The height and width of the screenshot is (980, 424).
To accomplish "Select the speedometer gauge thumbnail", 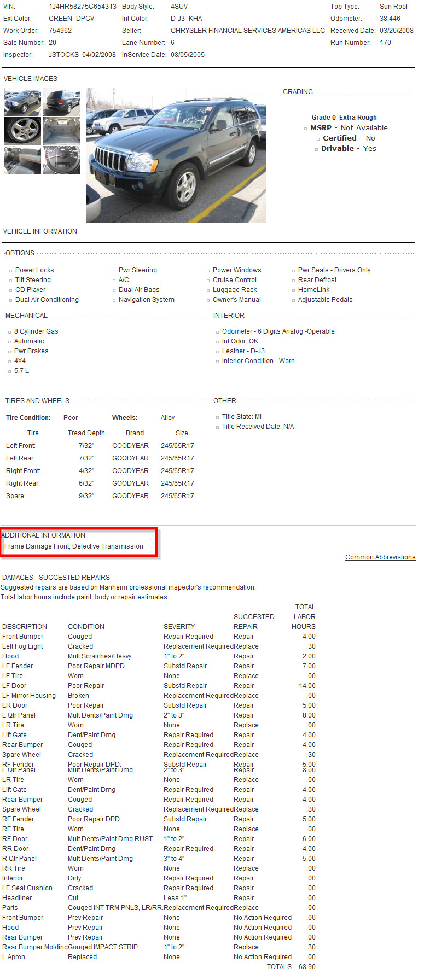I will (x=62, y=160).
